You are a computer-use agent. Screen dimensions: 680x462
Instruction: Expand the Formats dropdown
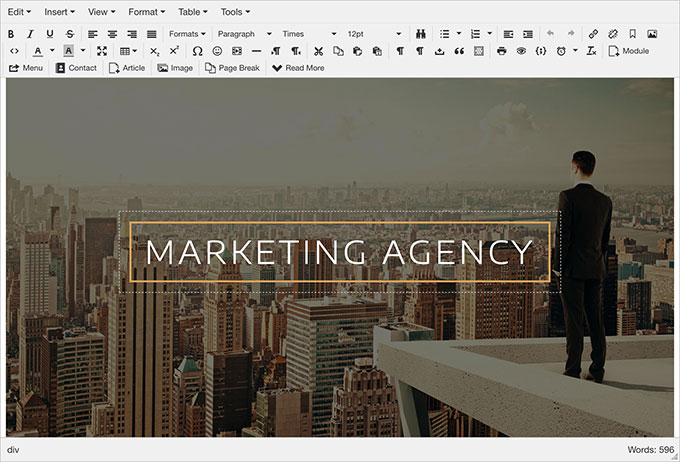[x=187, y=34]
